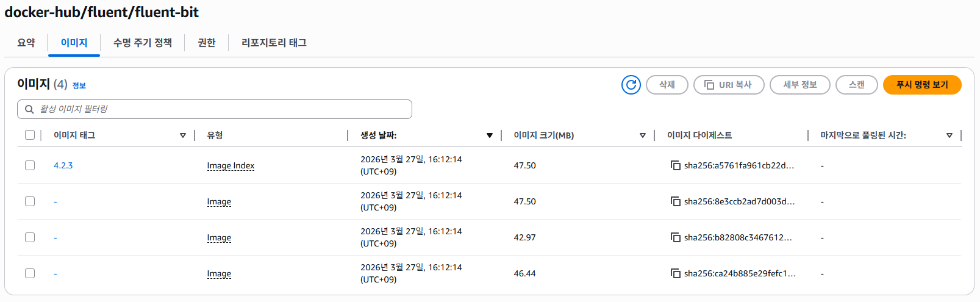
Task: Click digest text sha256:ca24b885e29fefc1
Action: (740, 273)
